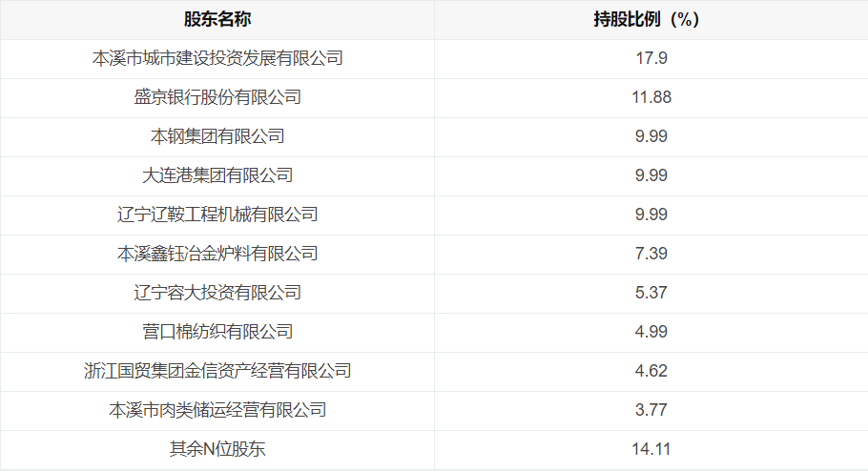The height and width of the screenshot is (471, 868).
Task: Click the 7.39 percentage cell
Action: point(651,254)
